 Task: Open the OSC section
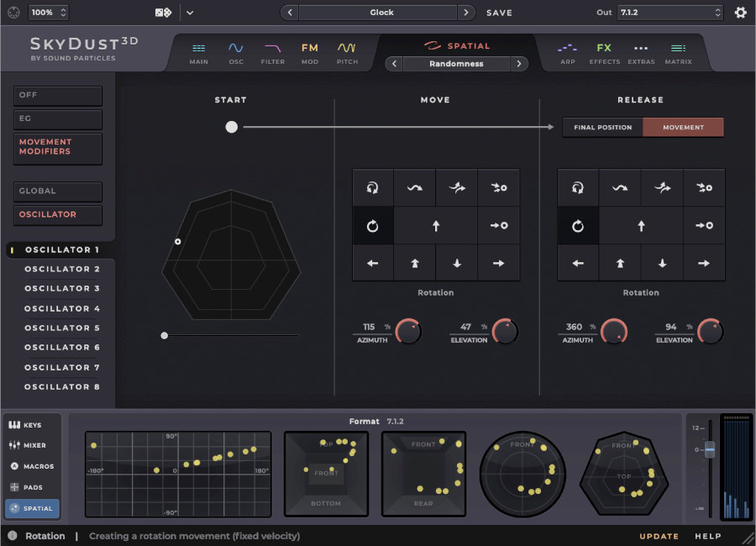pyautogui.click(x=236, y=52)
